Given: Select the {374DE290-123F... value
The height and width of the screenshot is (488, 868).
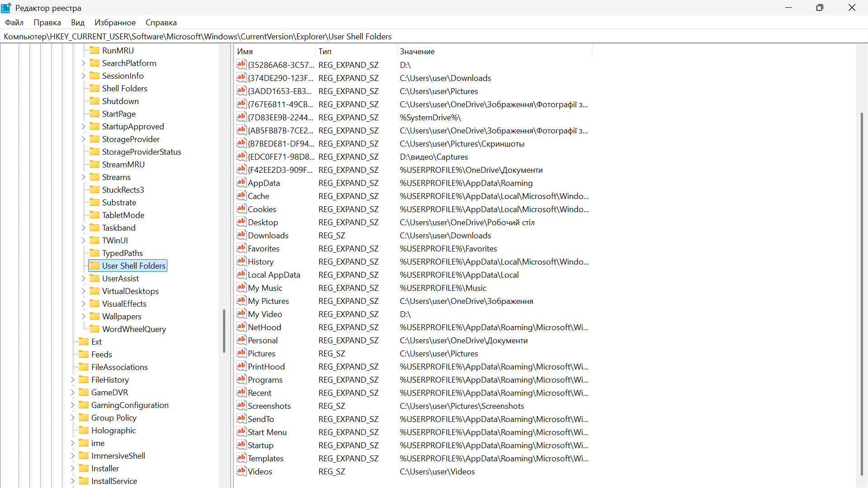Looking at the screenshot, I should click(x=281, y=78).
